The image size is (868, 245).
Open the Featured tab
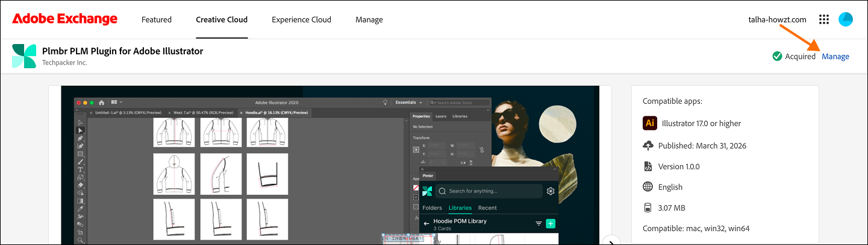pyautogui.click(x=157, y=19)
